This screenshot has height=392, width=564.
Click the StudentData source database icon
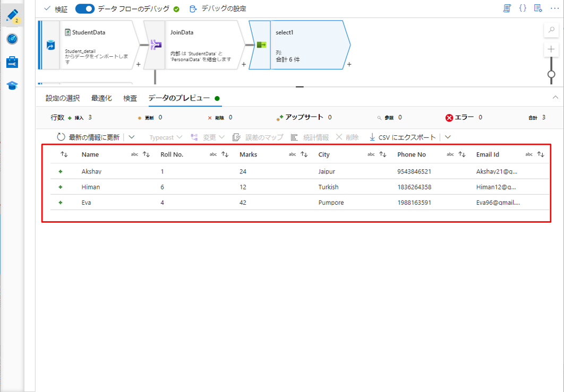(50, 45)
